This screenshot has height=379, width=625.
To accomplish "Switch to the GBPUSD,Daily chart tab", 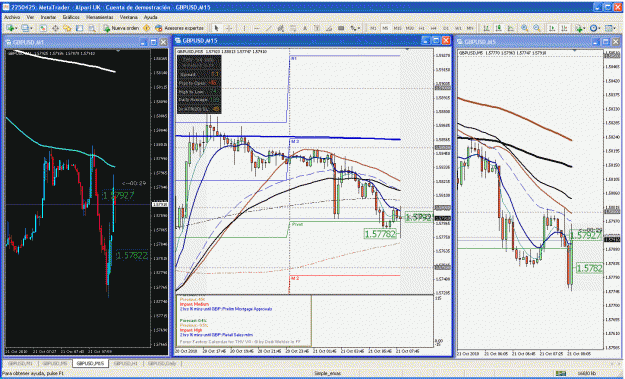I will click(x=162, y=363).
